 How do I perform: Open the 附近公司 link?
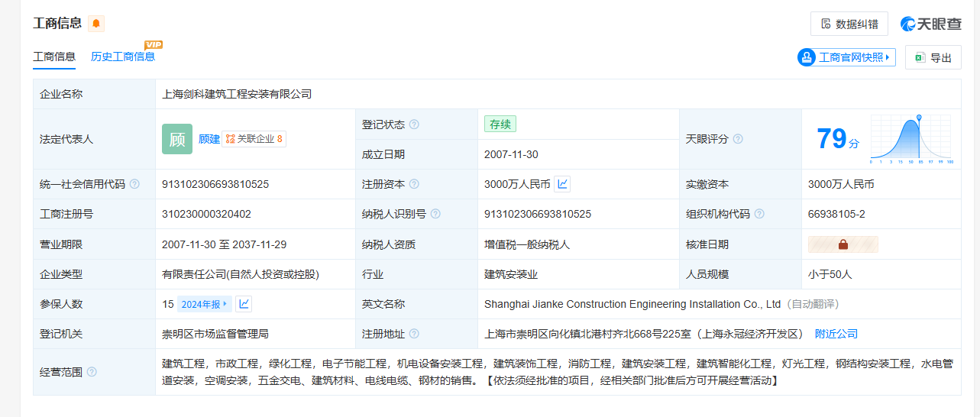[836, 334]
